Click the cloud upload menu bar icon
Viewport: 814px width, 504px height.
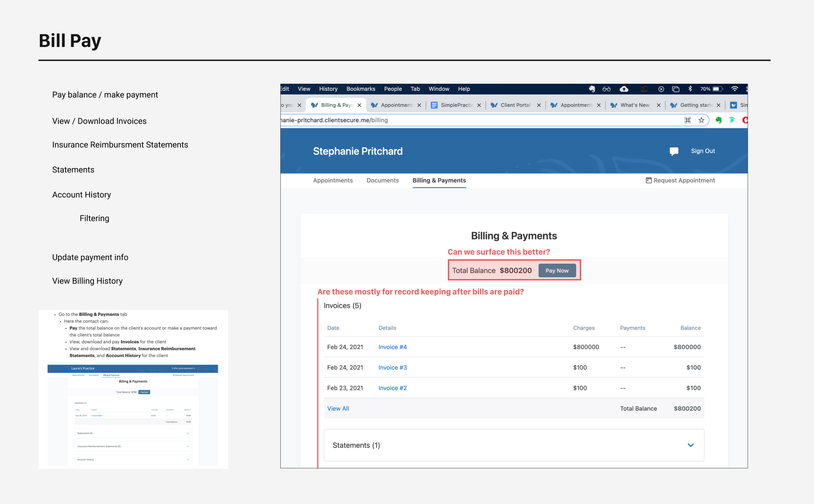(624, 89)
